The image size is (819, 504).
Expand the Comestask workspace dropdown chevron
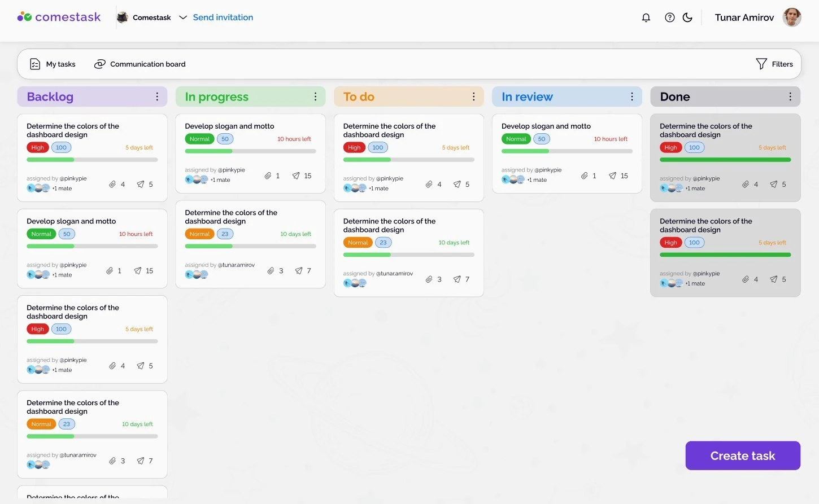click(183, 17)
